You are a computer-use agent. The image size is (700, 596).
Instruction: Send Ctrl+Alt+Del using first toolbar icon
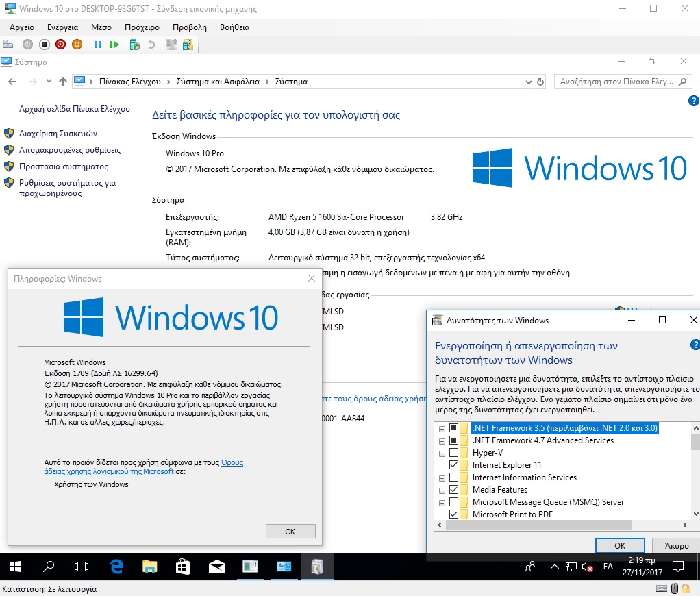pyautogui.click(x=8, y=45)
